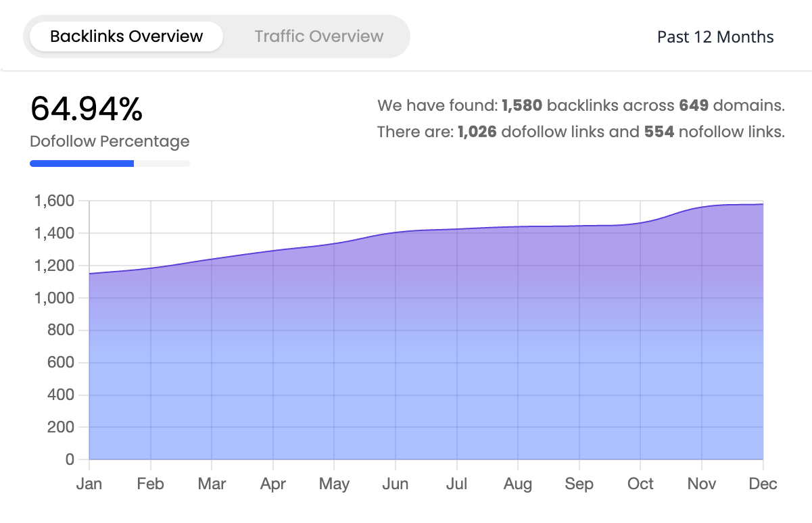Click the 1,026 dofollow links figure
This screenshot has width=812, height=523.
tap(477, 132)
